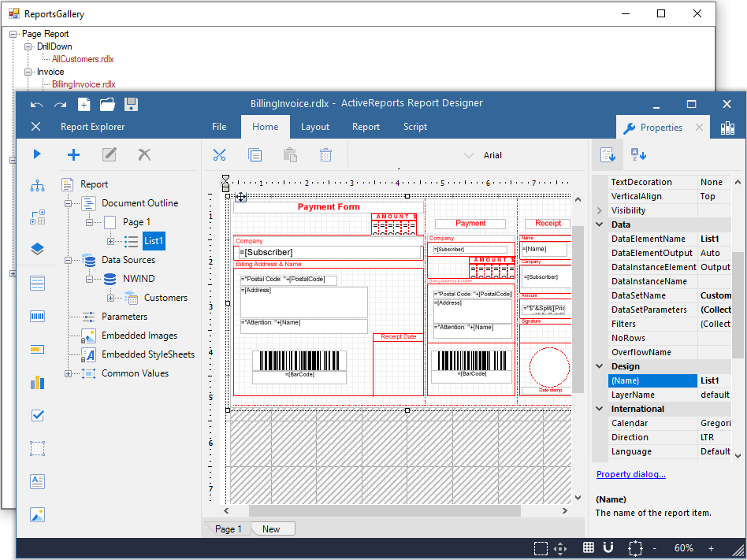
Task: Open the Report Explorer hierarchy sidebar icon
Action: (x=37, y=186)
